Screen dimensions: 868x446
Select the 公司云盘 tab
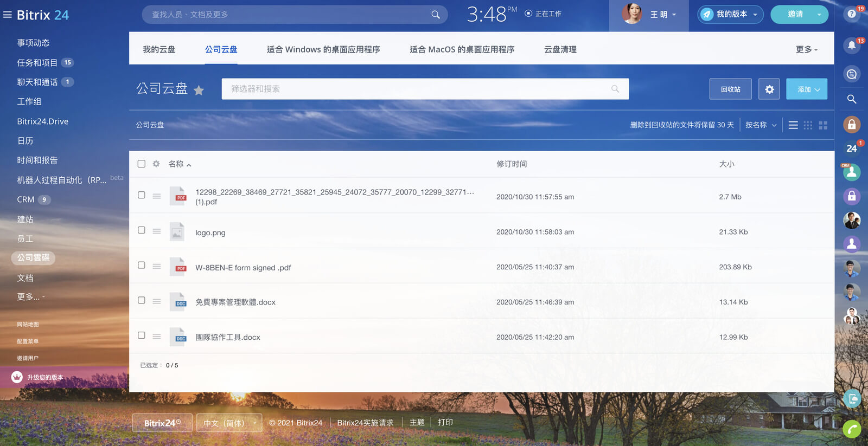tap(221, 49)
